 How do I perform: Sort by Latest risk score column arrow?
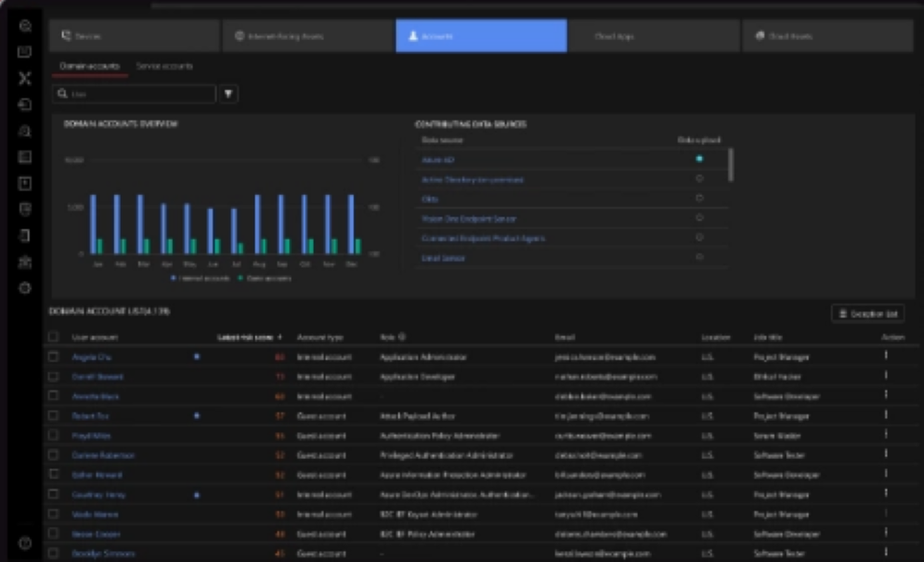click(x=280, y=337)
